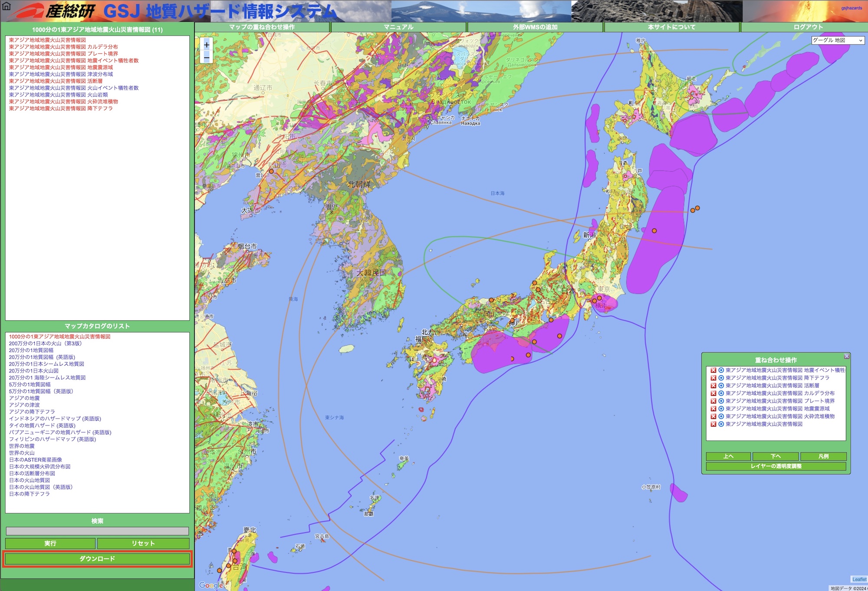Select the 津波分布域 layer in the top list
The image size is (868, 591).
(61, 74)
